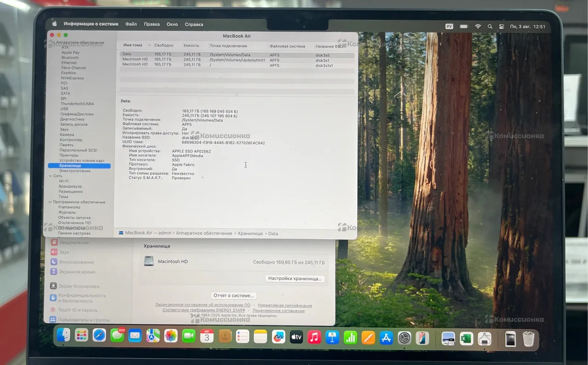Viewport: 588px width, 365px height.
Task: Select Macintosh HD row with disk3s1s1
Action: pyautogui.click(x=237, y=65)
